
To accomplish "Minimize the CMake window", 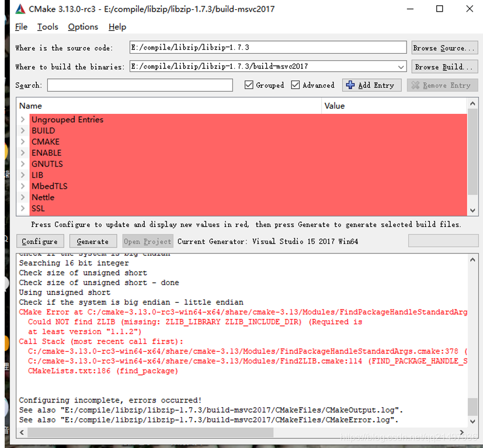I will pyautogui.click(x=410, y=9).
